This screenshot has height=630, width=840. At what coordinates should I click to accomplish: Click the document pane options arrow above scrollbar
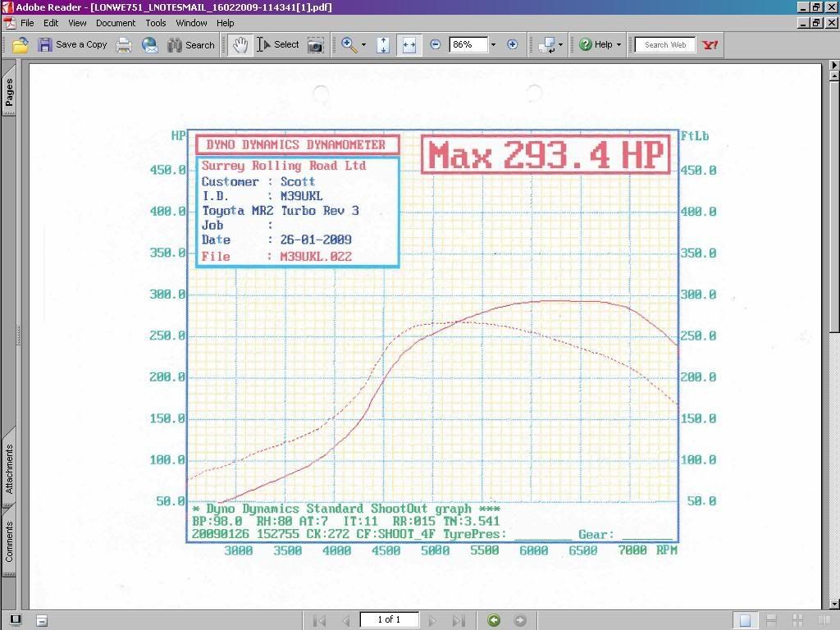pyautogui.click(x=834, y=65)
